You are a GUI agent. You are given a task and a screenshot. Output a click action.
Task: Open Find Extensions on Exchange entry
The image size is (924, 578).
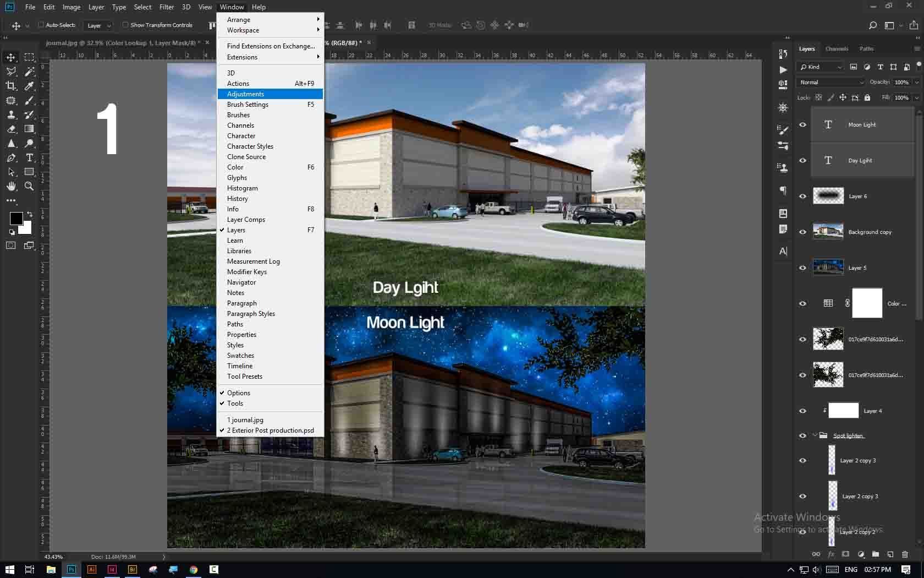(x=271, y=46)
